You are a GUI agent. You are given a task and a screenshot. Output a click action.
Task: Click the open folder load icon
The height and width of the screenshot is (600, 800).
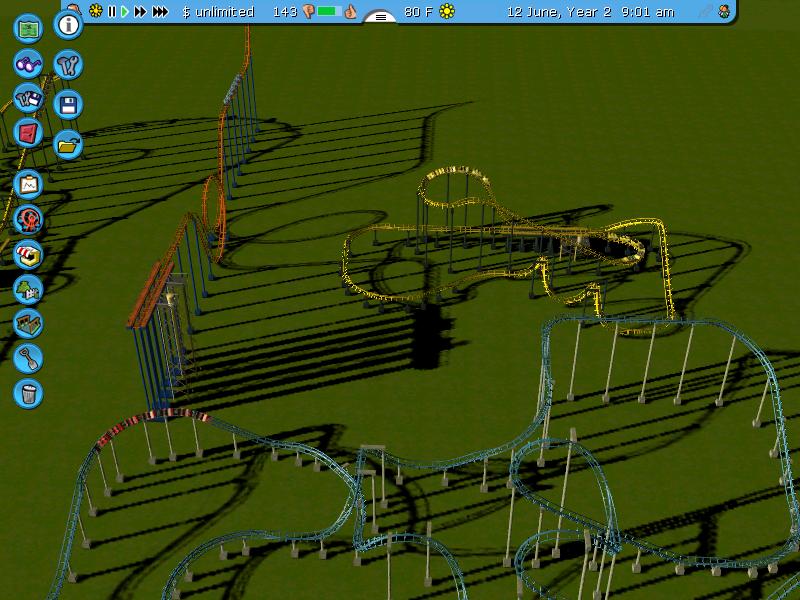(x=68, y=145)
